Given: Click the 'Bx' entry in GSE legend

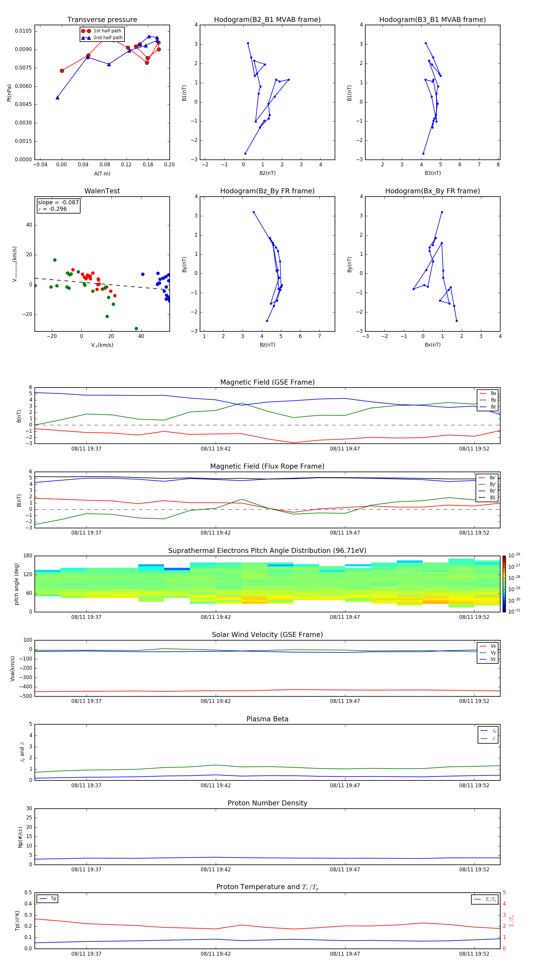Looking at the screenshot, I should click(x=488, y=393).
